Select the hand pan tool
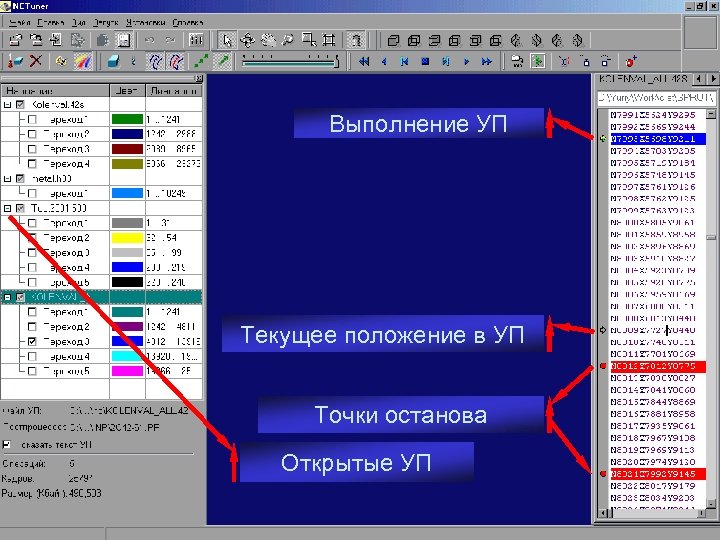Screen dimensions: 720x540 coord(268,40)
